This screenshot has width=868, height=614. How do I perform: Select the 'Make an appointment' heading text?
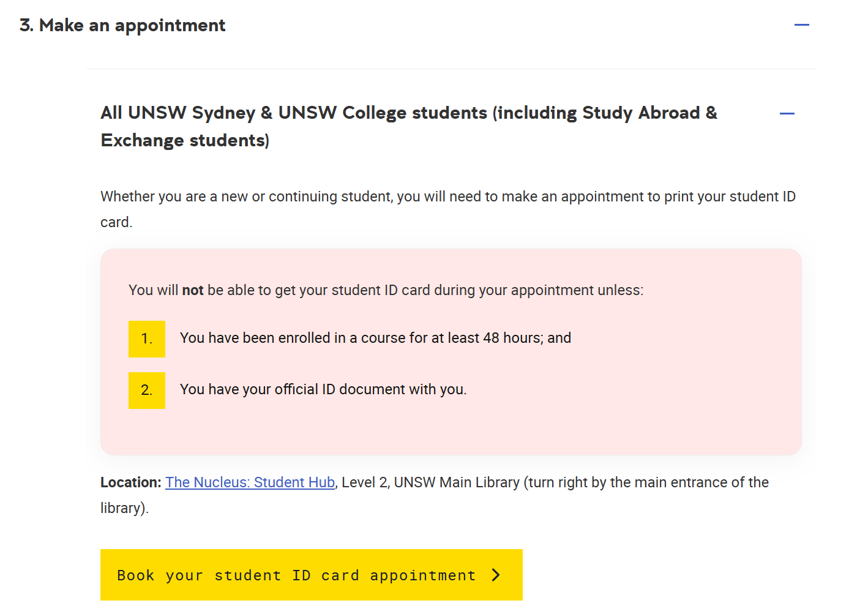(122, 25)
